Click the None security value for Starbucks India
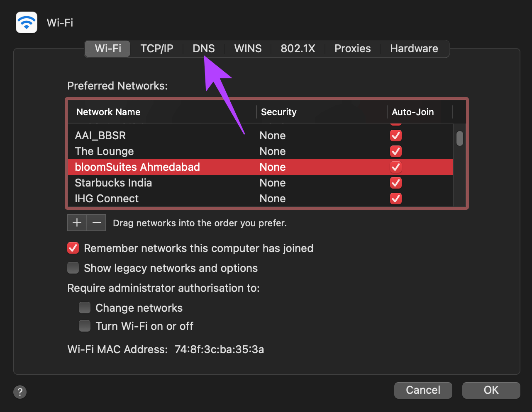Image resolution: width=532 pixels, height=412 pixels. point(273,183)
